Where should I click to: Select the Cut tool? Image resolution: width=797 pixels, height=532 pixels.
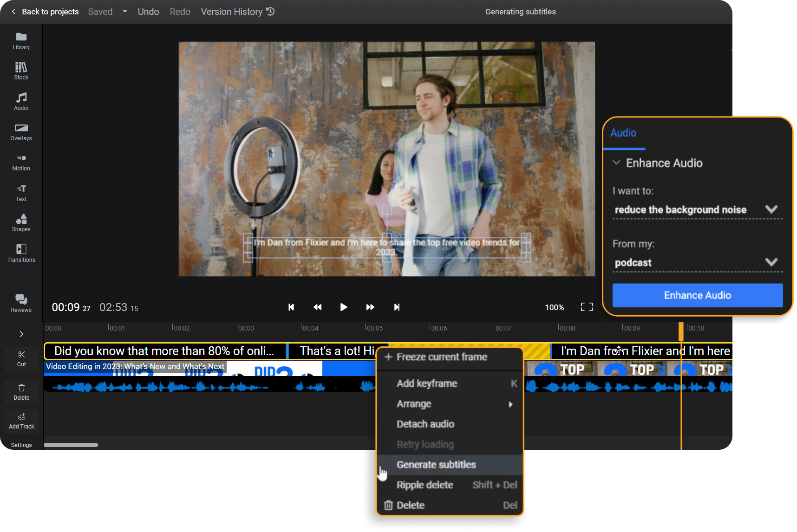[21, 358]
